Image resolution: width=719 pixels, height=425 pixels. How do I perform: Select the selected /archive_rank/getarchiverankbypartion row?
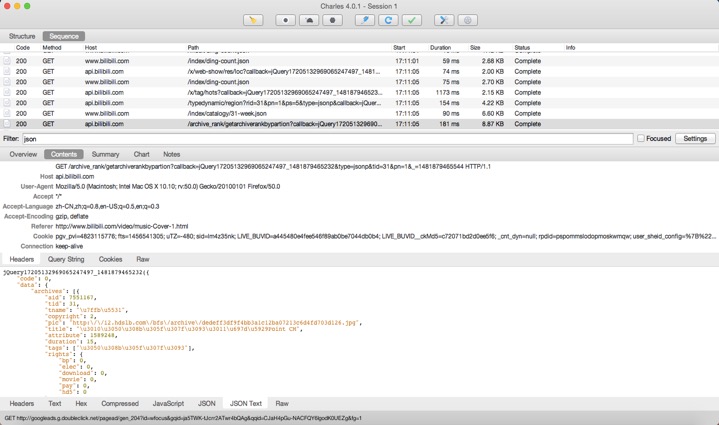click(x=360, y=124)
